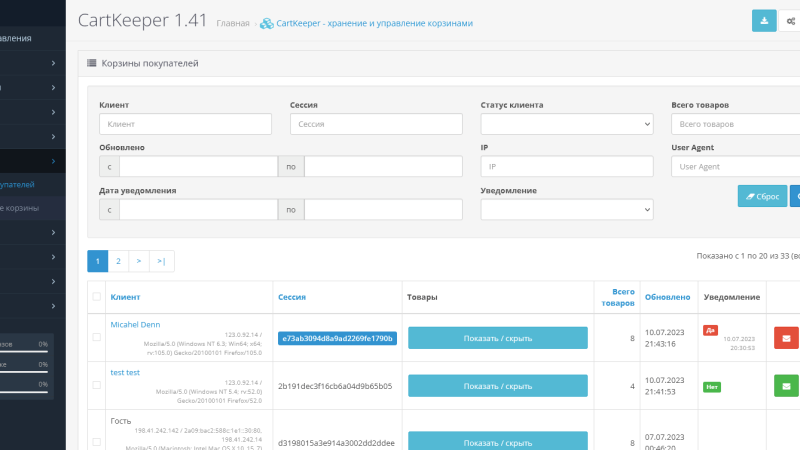Click Показать / скрыть for test test

coord(497,386)
